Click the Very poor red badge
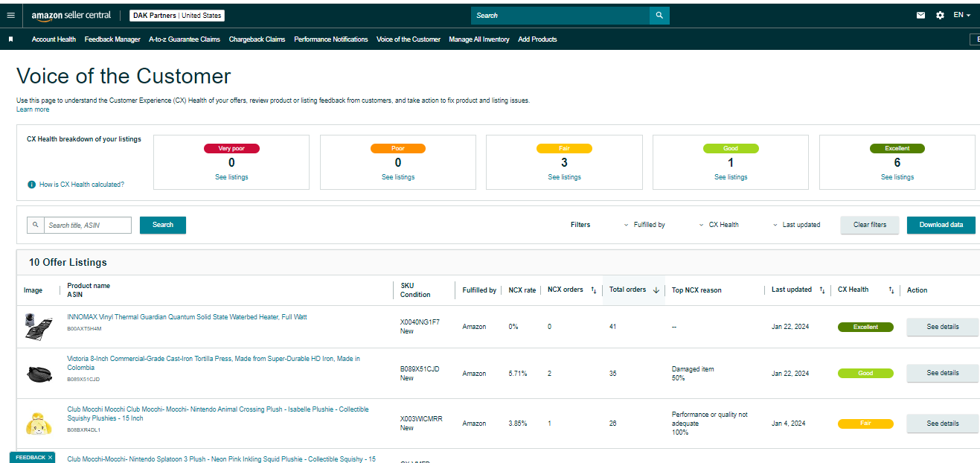The width and height of the screenshot is (980, 463). [x=231, y=148]
